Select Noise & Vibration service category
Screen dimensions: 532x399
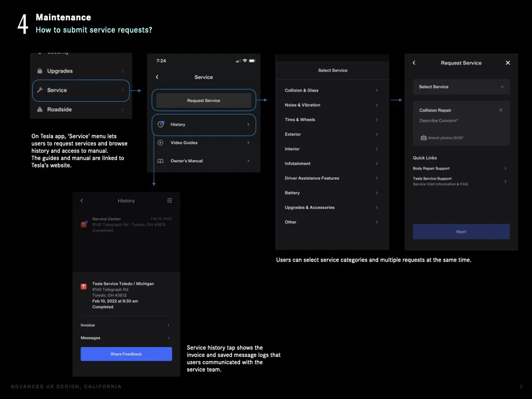point(332,105)
